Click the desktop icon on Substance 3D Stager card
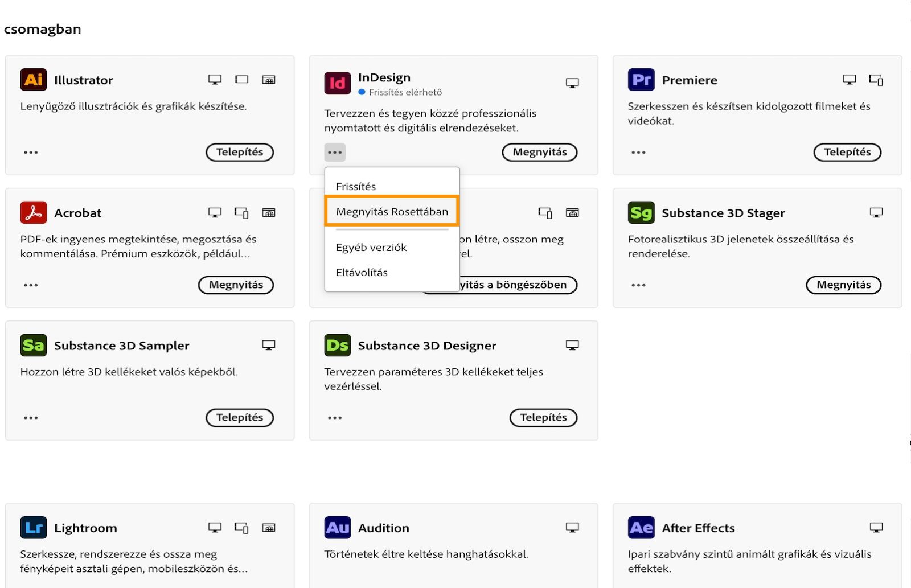Viewport: 911px width, 588px height. (876, 212)
